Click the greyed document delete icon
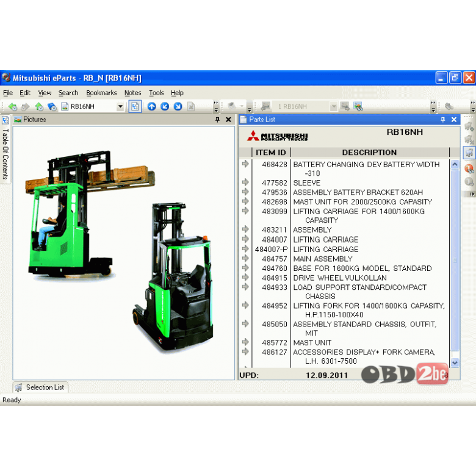Viewport: 476px width, 476px height. coord(191,107)
